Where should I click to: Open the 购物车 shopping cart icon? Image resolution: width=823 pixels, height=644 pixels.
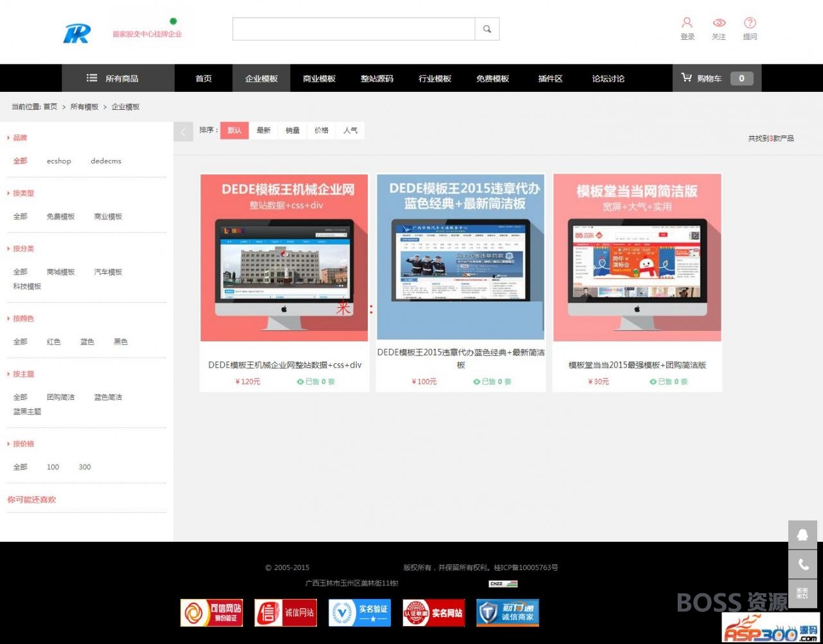point(687,78)
